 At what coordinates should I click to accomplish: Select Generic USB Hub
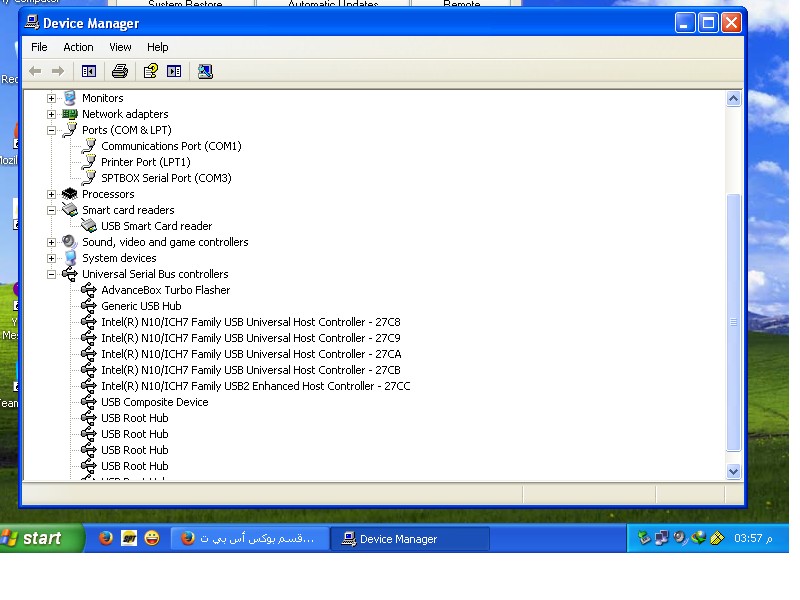pyautogui.click(x=141, y=306)
